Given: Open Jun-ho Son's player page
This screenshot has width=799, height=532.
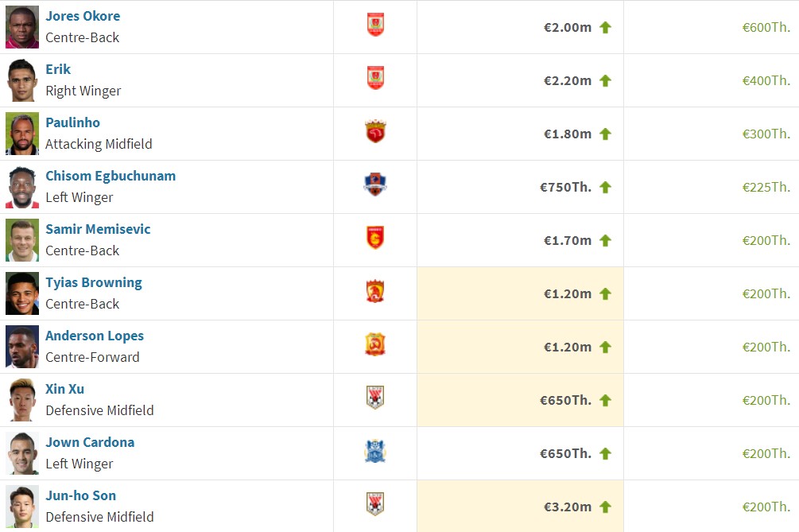Looking at the screenshot, I should pos(81,496).
